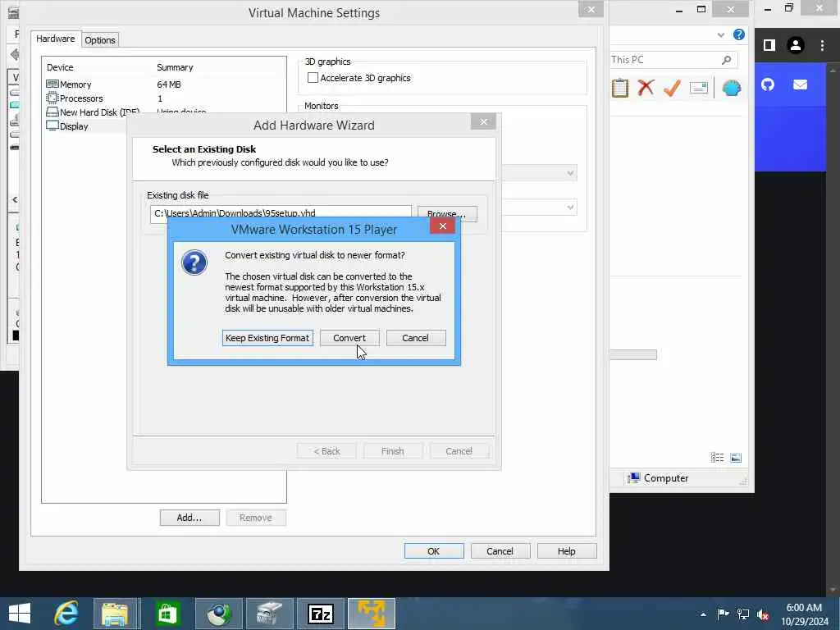840x630 pixels.
Task: Open the browser three-dot menu
Action: point(822,46)
